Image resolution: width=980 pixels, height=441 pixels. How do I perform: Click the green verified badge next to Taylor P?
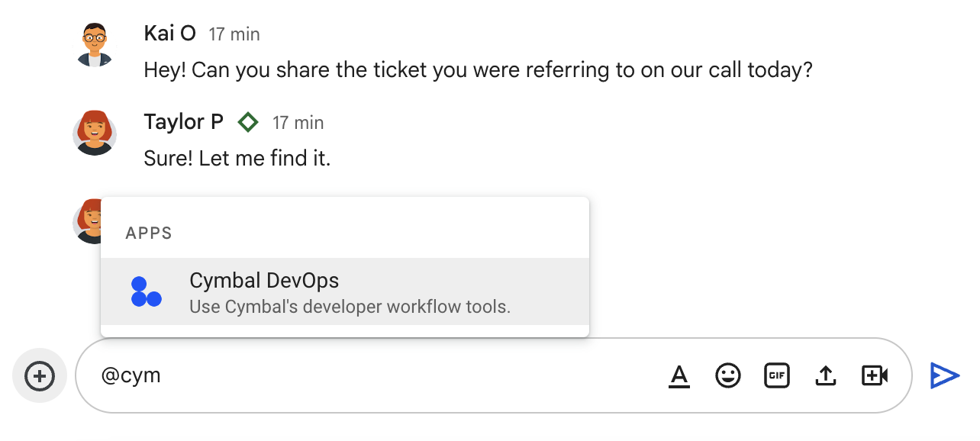pos(248,122)
